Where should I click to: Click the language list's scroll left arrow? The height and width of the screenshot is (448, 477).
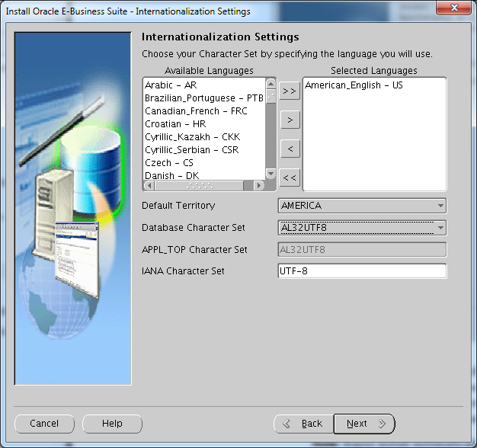tap(149, 185)
